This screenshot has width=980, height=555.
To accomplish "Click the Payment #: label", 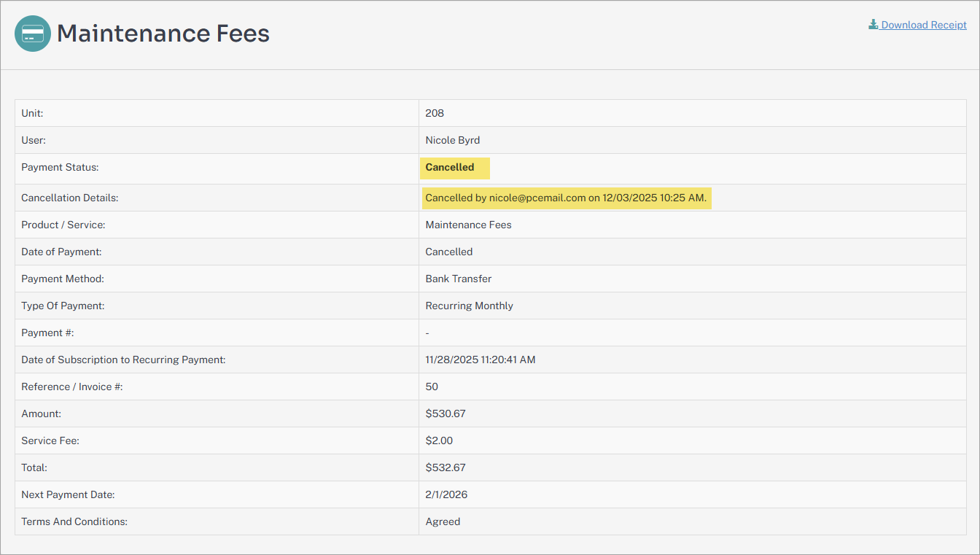I will tap(47, 333).
